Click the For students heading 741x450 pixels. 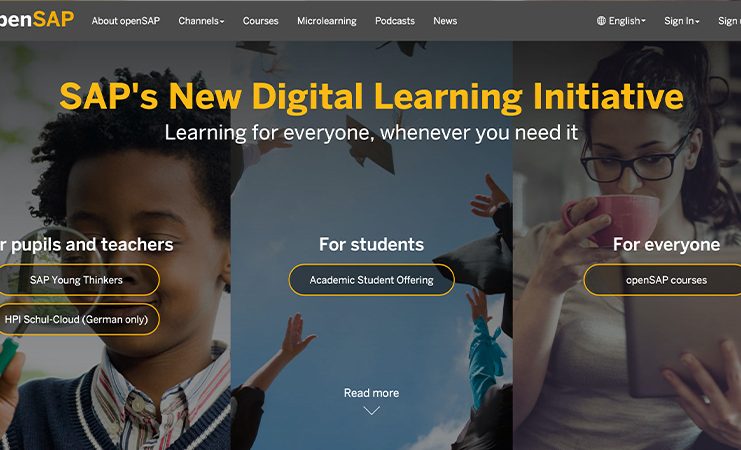click(x=371, y=244)
